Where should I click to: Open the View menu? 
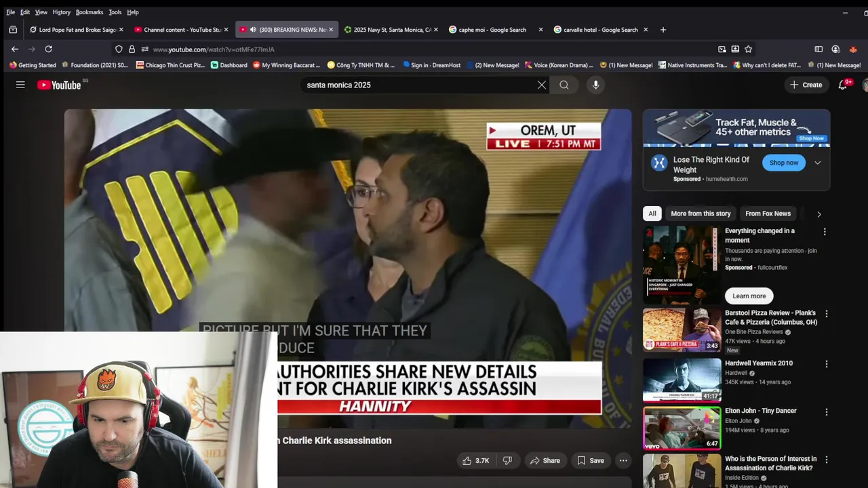pyautogui.click(x=41, y=12)
